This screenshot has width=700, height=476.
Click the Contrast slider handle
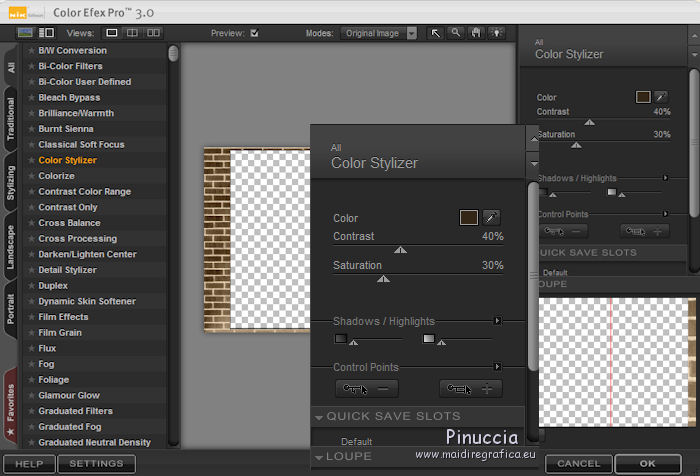pyautogui.click(x=400, y=250)
